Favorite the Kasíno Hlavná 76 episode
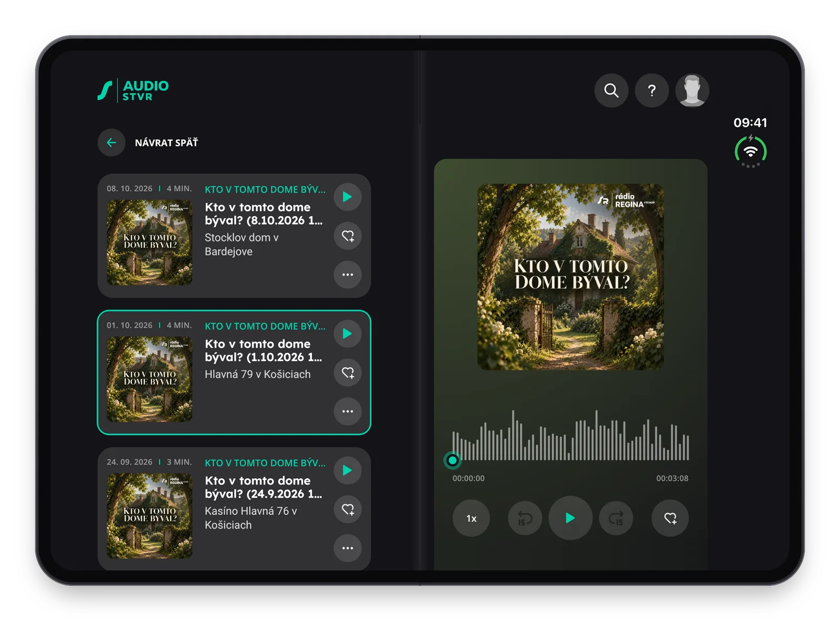 pyautogui.click(x=348, y=509)
